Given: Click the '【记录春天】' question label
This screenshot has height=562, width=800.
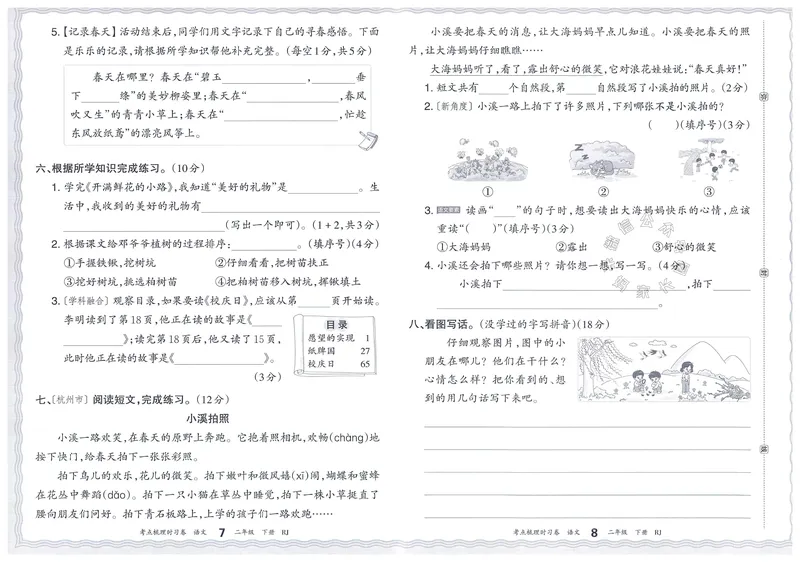Looking at the screenshot, I should click(x=89, y=32).
